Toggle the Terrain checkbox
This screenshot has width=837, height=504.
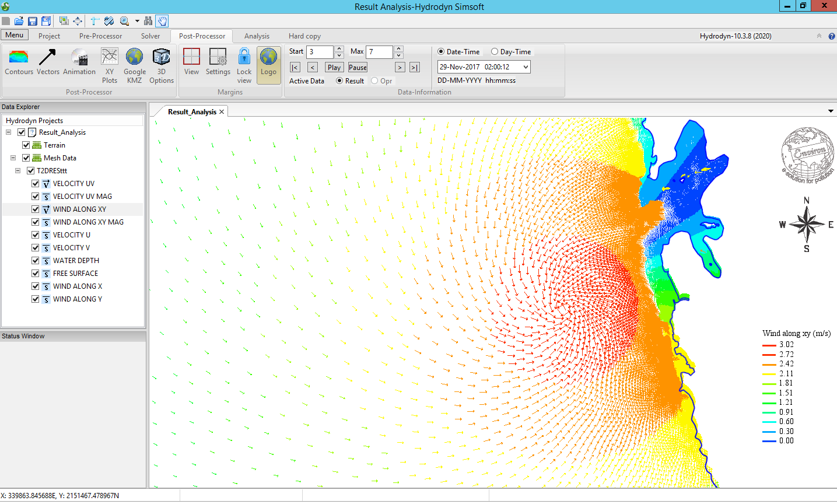[x=26, y=145]
